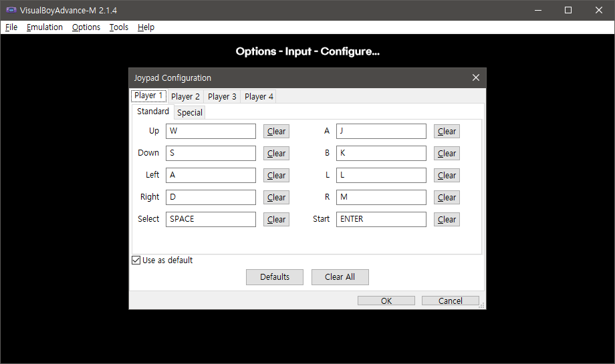This screenshot has width=615, height=364.
Task: Clear the Start key binding
Action: [447, 219]
